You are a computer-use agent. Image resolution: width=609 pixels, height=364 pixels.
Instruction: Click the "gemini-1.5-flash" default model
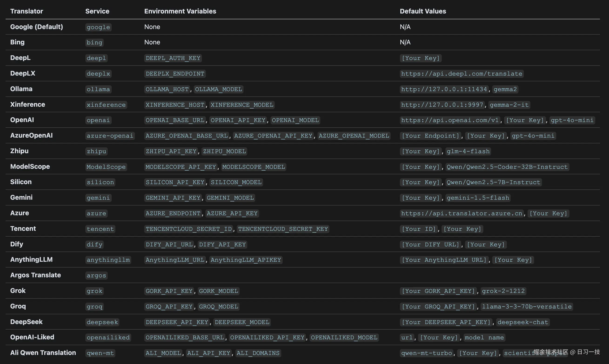478,198
